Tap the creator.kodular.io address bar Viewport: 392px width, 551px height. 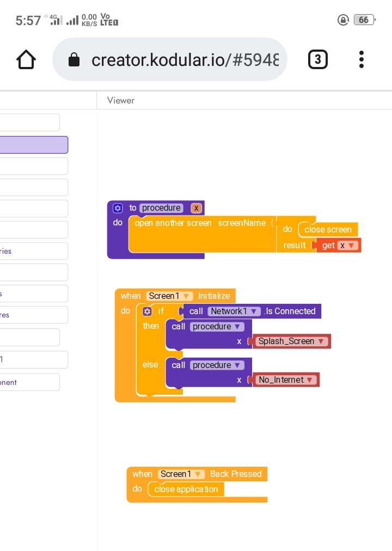coord(185,60)
